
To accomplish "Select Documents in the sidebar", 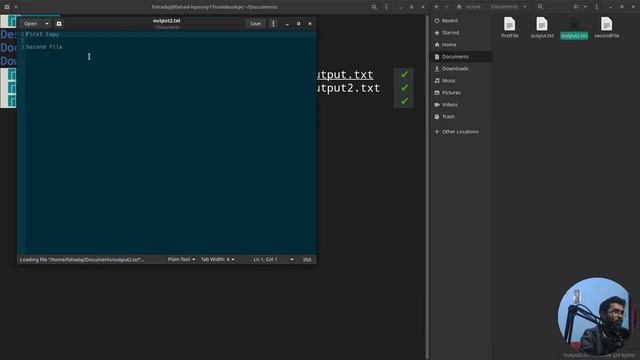I will pyautogui.click(x=461, y=57).
